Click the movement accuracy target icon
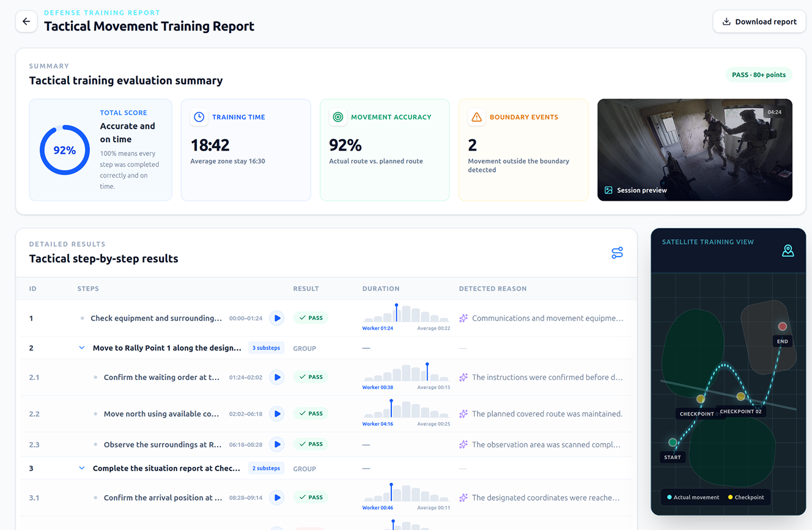The image size is (812, 530). click(x=338, y=117)
